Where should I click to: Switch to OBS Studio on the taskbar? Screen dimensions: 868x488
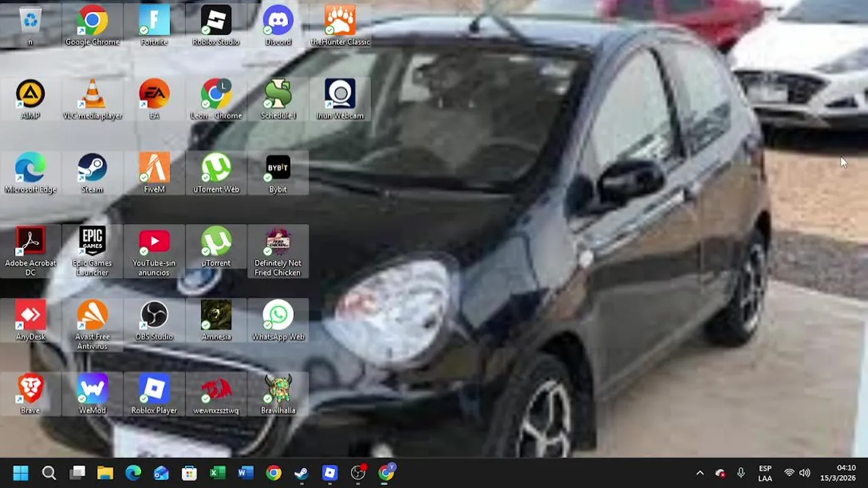pos(358,472)
